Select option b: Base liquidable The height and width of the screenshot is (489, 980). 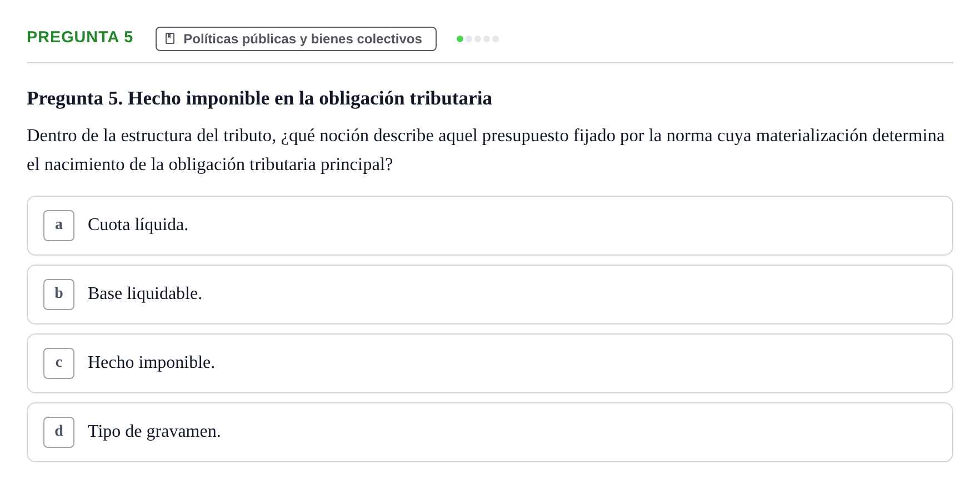(x=489, y=295)
